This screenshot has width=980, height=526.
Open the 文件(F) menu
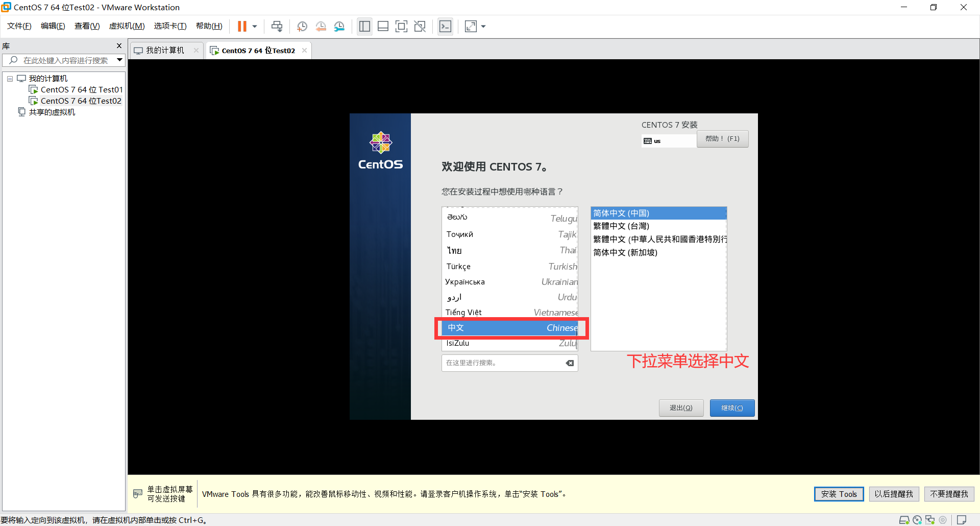(x=19, y=26)
